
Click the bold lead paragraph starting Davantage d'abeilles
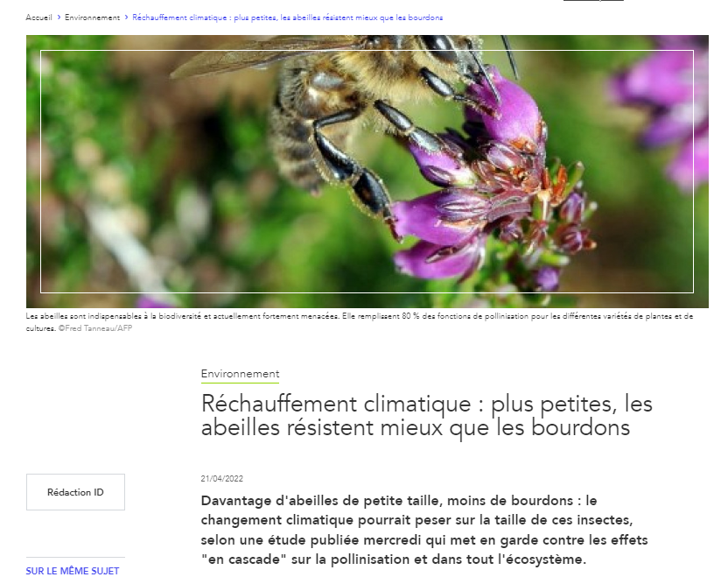coord(424,530)
